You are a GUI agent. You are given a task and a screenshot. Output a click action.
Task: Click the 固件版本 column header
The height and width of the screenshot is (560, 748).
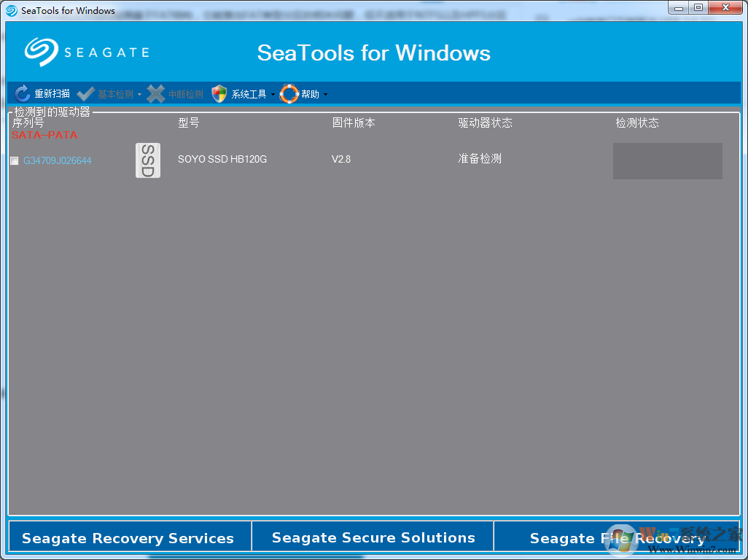click(354, 122)
